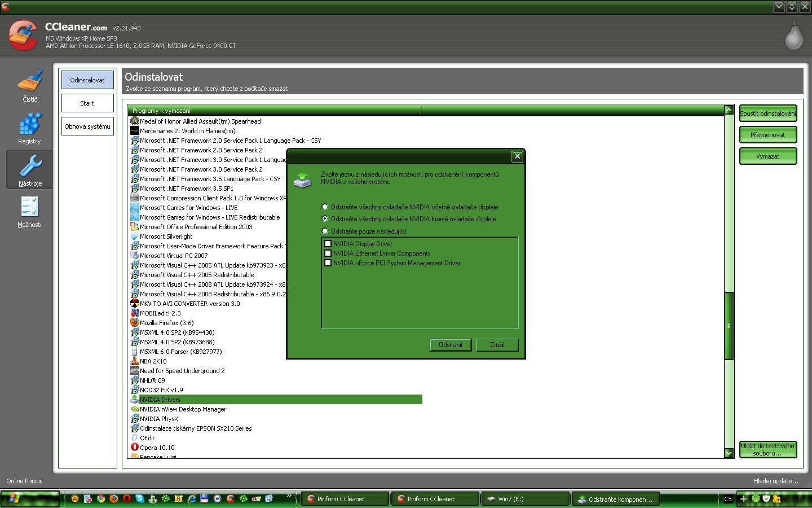Select MSXML 6.0 Parser (KB927977) entry
Image resolution: width=812 pixels, height=508 pixels.
click(x=180, y=352)
